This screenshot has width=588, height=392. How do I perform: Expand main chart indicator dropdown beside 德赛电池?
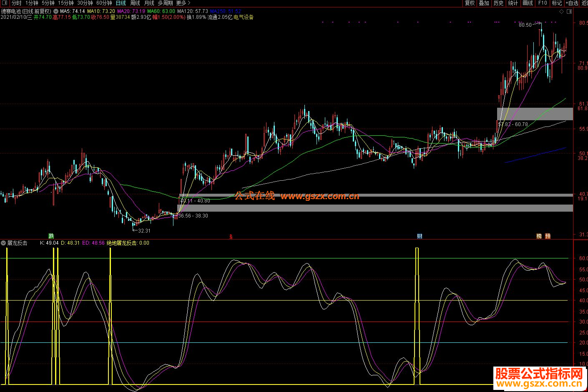(56, 11)
